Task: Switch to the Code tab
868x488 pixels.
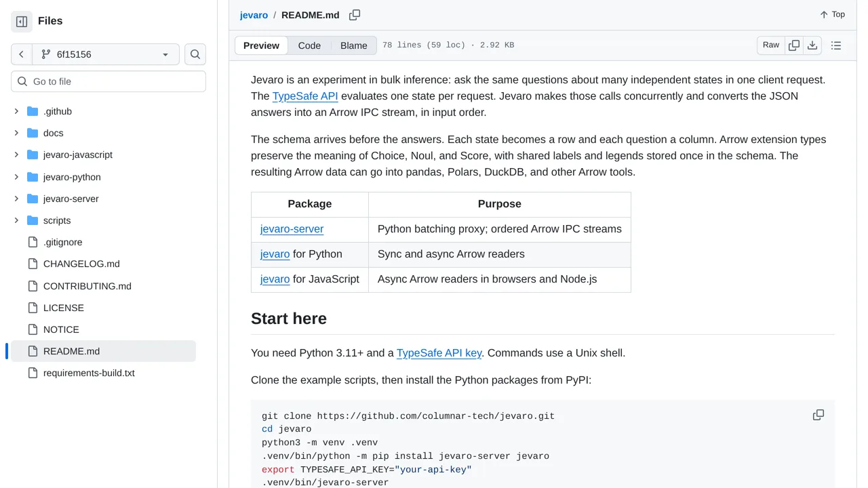Action: [x=309, y=45]
